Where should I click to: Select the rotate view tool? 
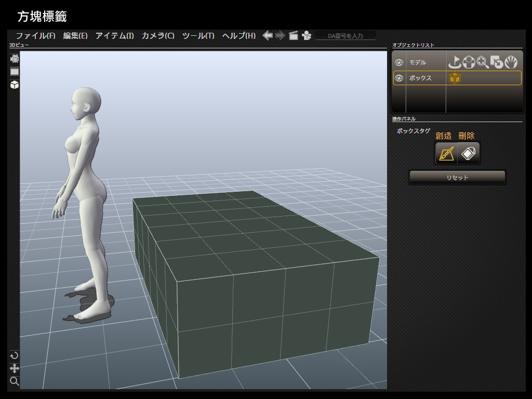click(x=15, y=355)
